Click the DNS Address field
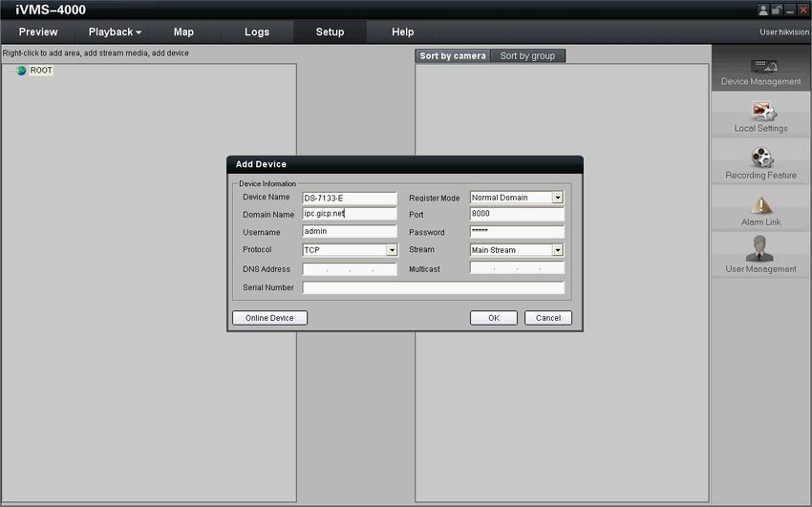The height and width of the screenshot is (507, 812). pos(350,269)
